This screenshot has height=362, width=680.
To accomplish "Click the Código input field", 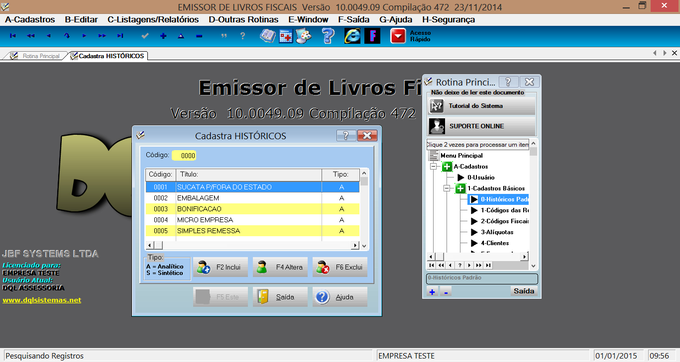I will [184, 155].
